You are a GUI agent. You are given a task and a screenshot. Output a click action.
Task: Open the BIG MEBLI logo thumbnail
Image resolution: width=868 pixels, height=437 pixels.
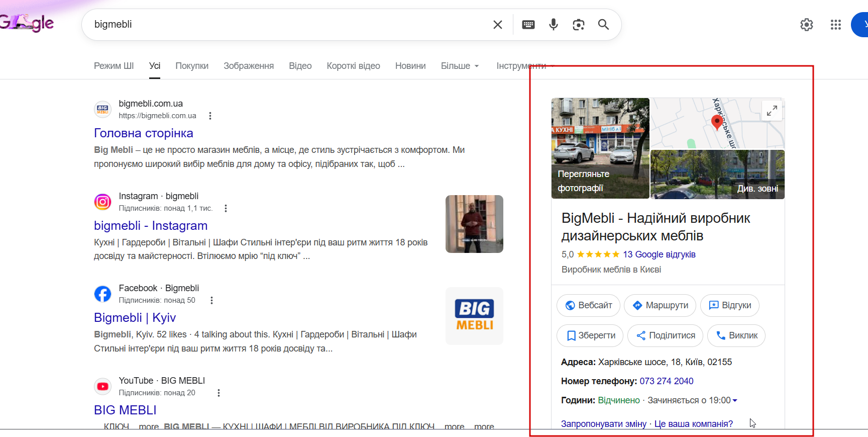click(474, 316)
